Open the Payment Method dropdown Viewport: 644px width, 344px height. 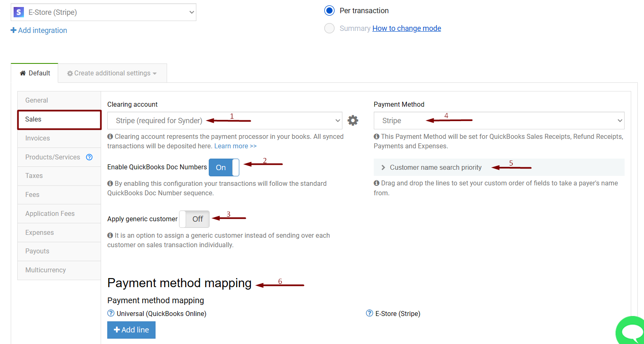pos(499,121)
